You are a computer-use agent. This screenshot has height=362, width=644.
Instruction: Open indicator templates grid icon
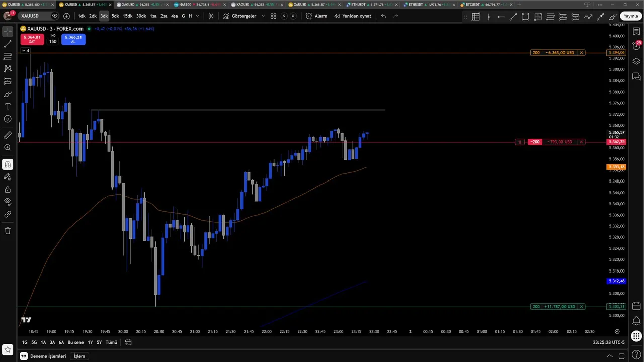pos(273,16)
